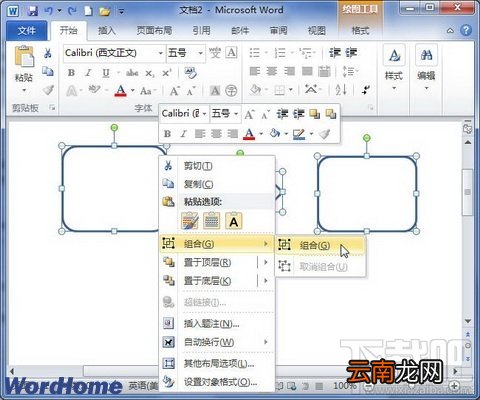Click the Undo arrow in title bar

click(x=48, y=11)
